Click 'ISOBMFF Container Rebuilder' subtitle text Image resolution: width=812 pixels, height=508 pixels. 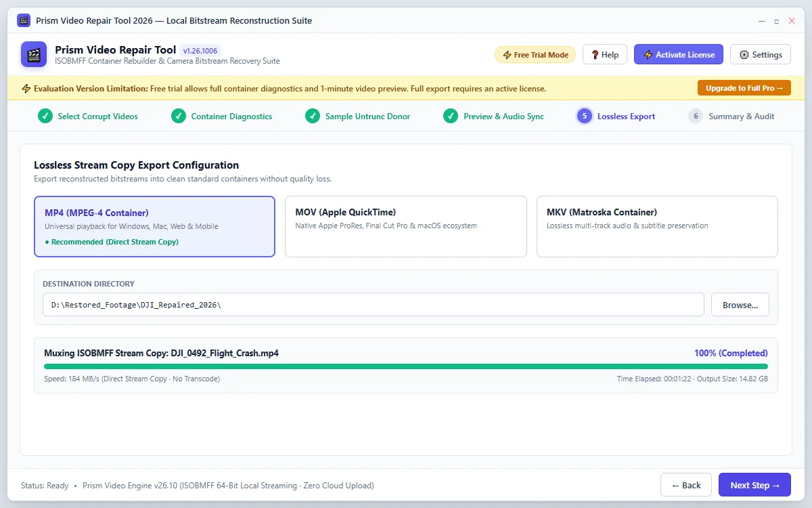pyautogui.click(x=167, y=61)
